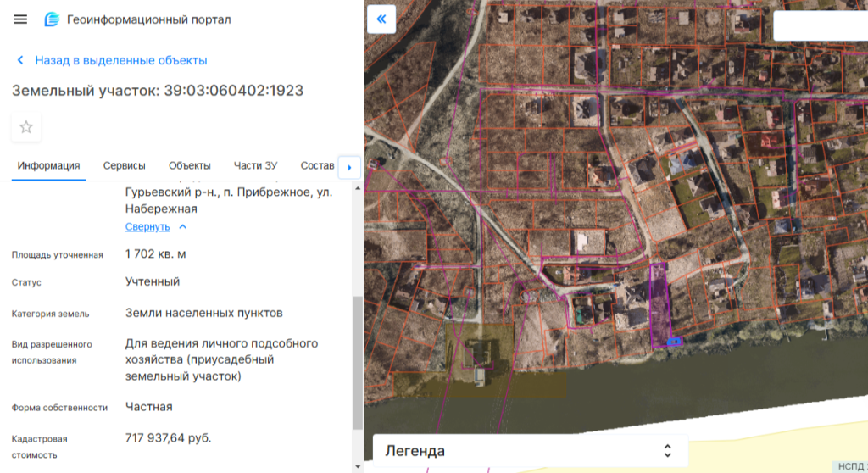Viewport: 868px width, 473px height.
Task: Click the up-down chevrons on the Легенда box
Action: [x=667, y=451]
